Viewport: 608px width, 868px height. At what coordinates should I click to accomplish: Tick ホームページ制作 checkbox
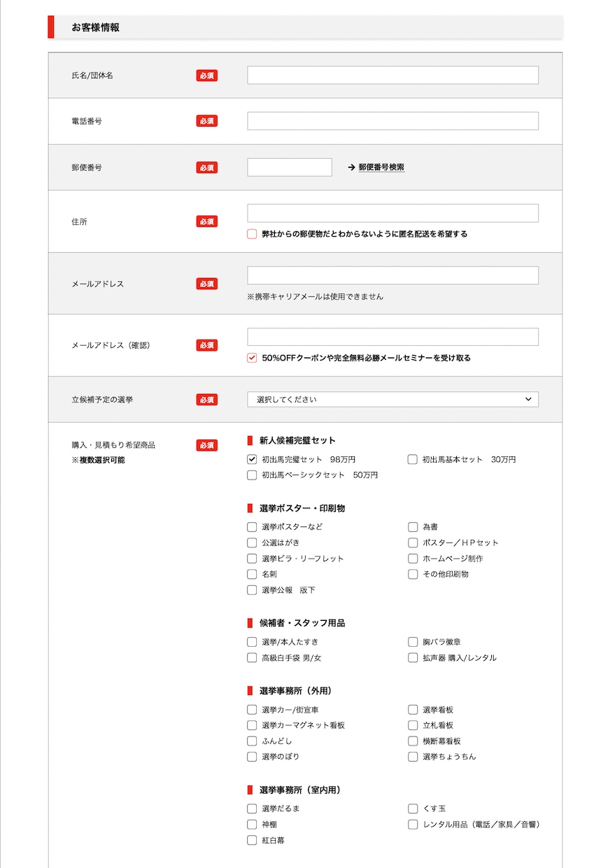[x=413, y=559]
